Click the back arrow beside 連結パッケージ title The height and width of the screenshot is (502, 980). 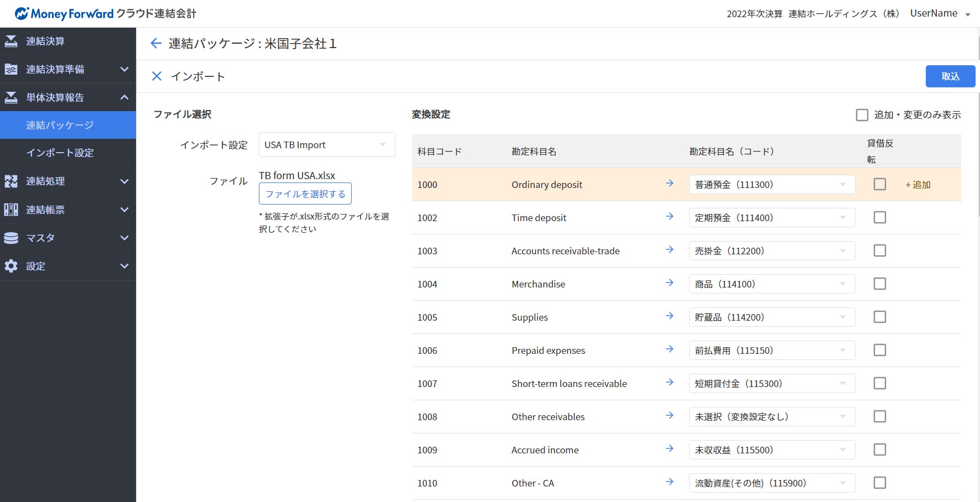click(x=156, y=44)
